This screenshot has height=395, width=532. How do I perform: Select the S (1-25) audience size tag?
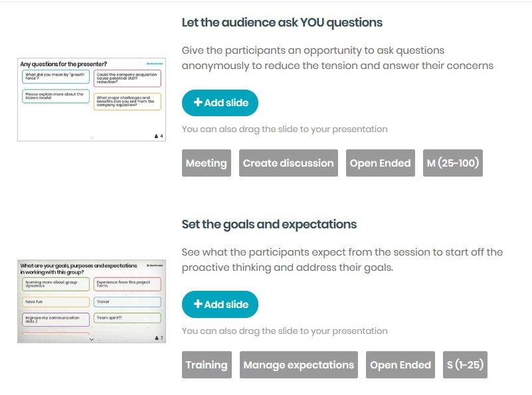[465, 365]
